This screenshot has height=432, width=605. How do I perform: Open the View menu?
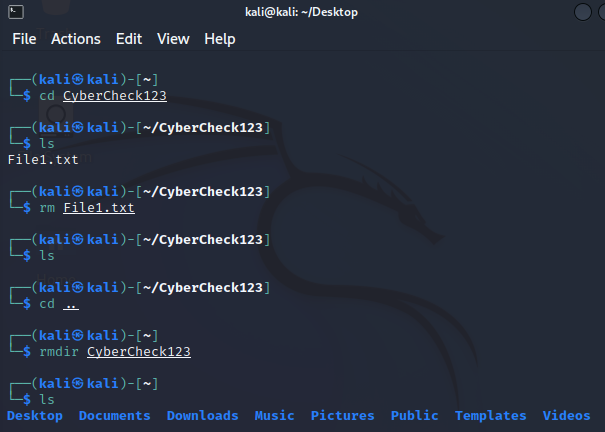173,39
